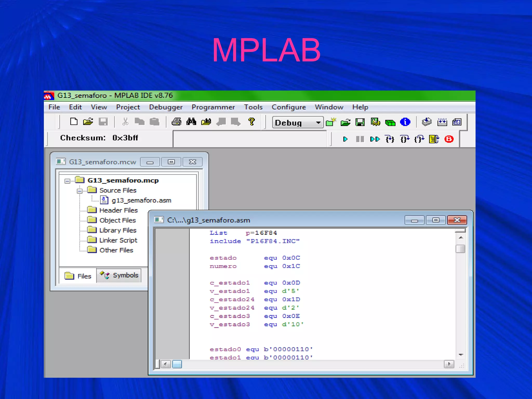Click the Find binoculars icon
The width and height of the screenshot is (532, 399).
coord(191,122)
